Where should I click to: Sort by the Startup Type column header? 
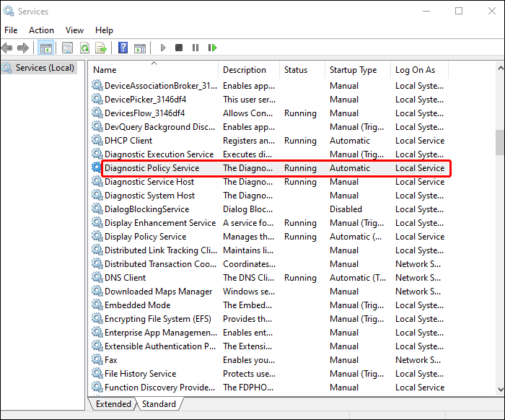[358, 70]
